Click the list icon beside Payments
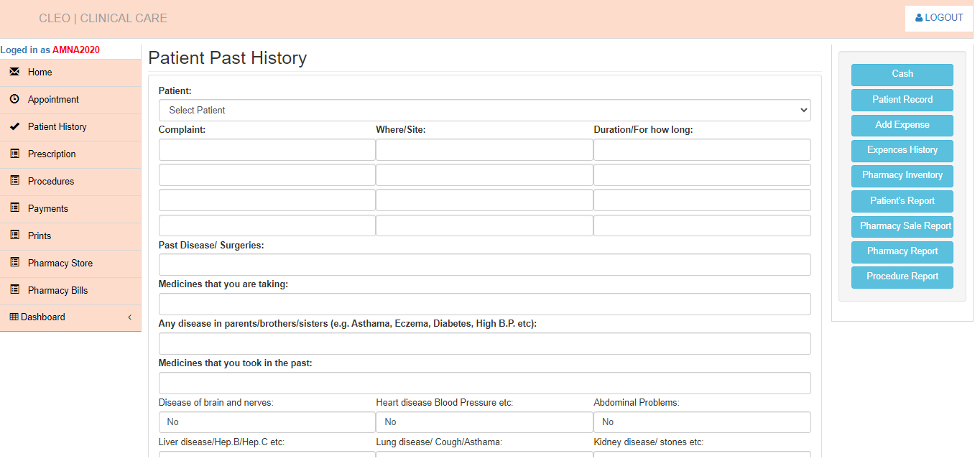This screenshot has width=980, height=461. (14, 208)
